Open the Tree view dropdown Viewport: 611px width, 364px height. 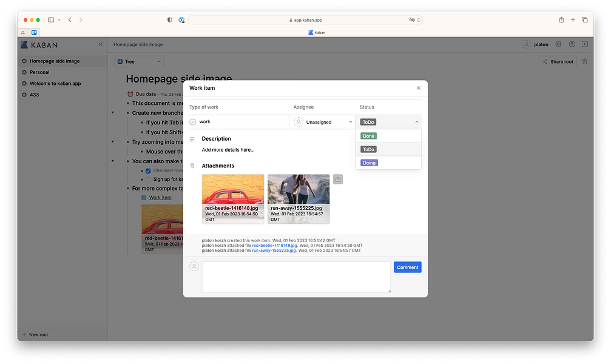pos(139,61)
